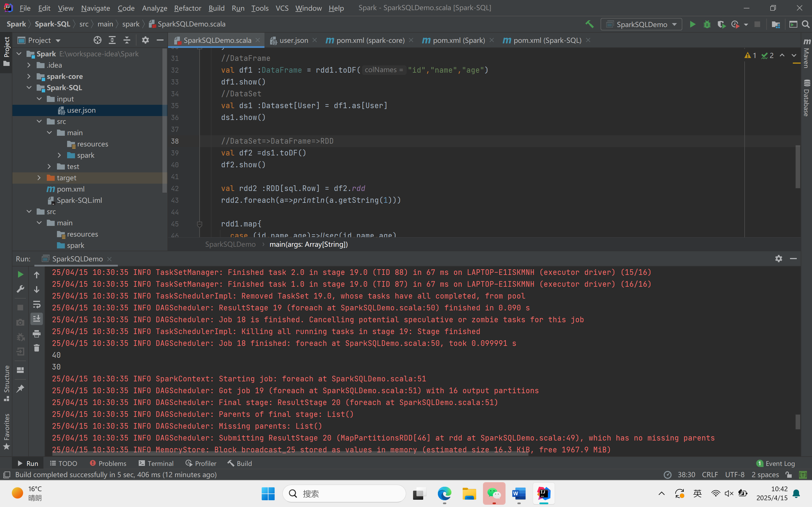Screen dimensions: 812x507
Task: Collapse the Spark-SQL module node
Action: (29, 88)
